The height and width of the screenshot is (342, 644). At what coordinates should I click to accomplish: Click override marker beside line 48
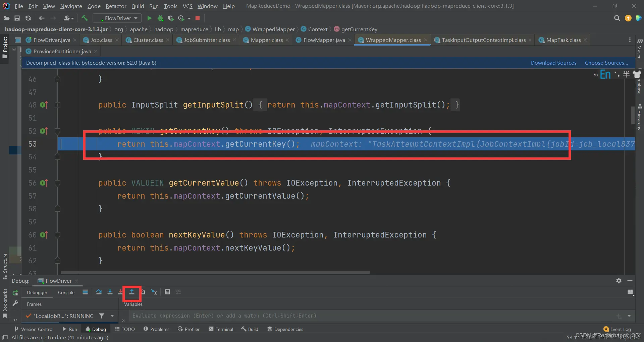[44, 105]
